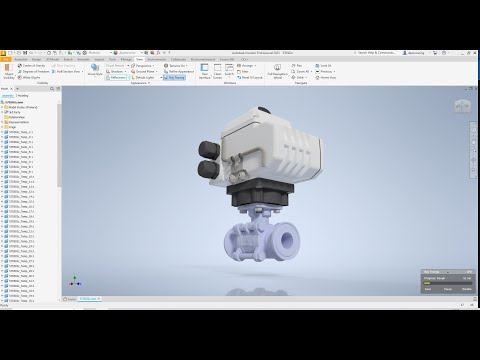Click the Save icon in quick access toolbar
This screenshot has height=360, width=480.
[25, 53]
